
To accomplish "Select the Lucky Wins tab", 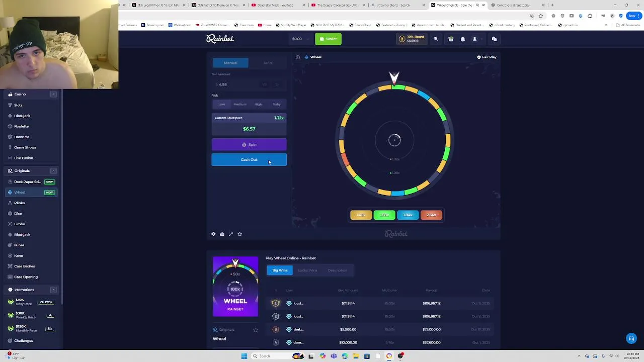I will pos(307,270).
